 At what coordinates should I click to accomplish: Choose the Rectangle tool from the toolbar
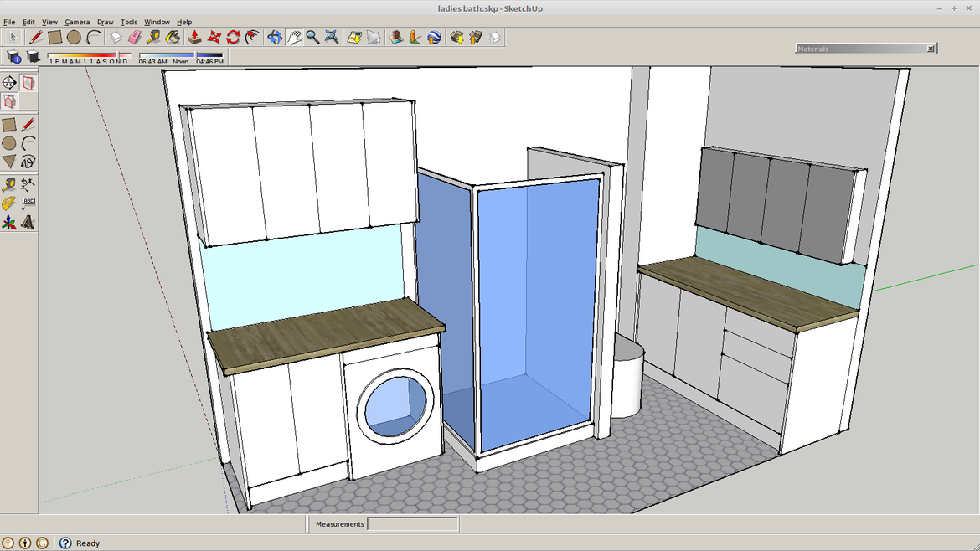pyautogui.click(x=55, y=37)
